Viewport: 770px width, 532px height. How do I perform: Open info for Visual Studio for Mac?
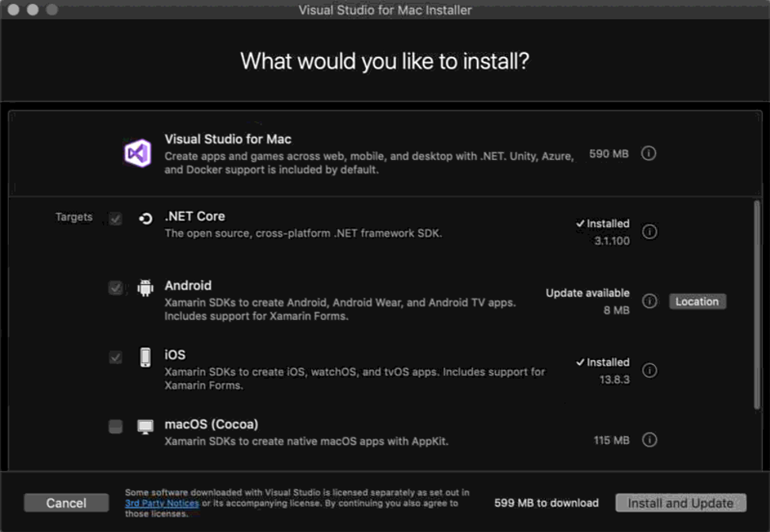coord(649,154)
